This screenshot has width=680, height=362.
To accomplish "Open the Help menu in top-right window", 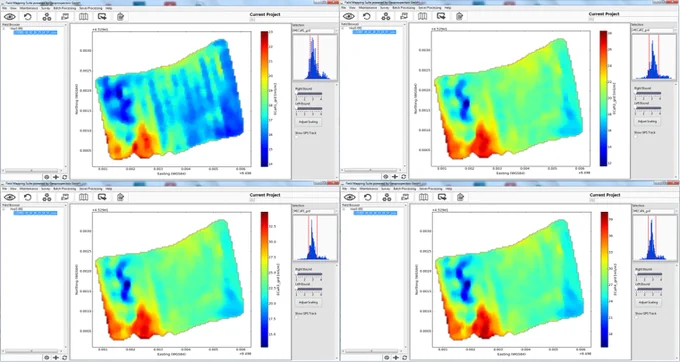I will click(448, 8).
